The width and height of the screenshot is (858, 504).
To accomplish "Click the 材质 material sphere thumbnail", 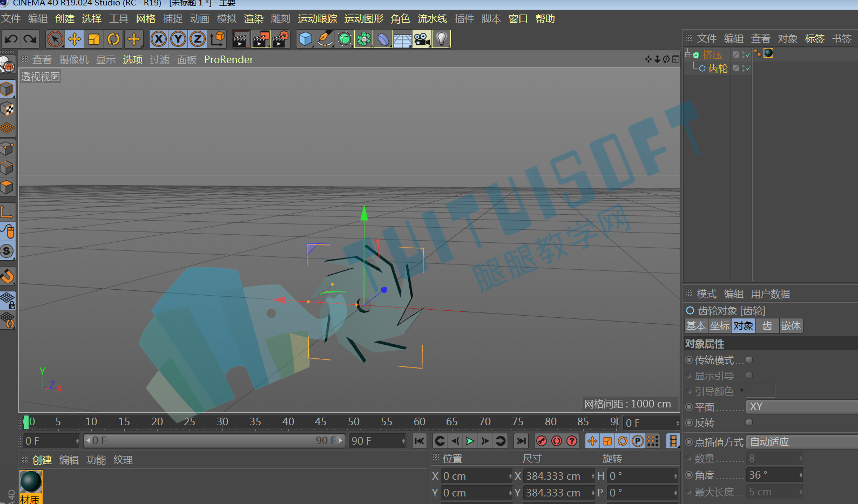I will click(x=31, y=481).
